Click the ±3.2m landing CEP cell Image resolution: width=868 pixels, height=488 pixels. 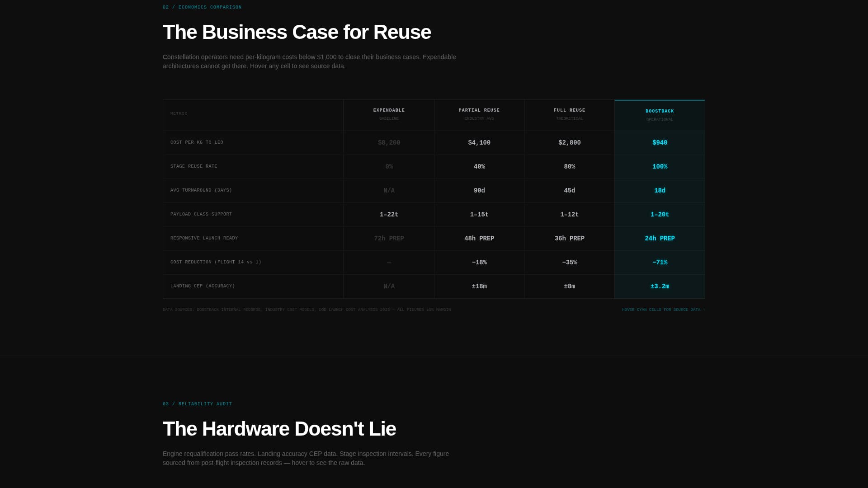[660, 286]
